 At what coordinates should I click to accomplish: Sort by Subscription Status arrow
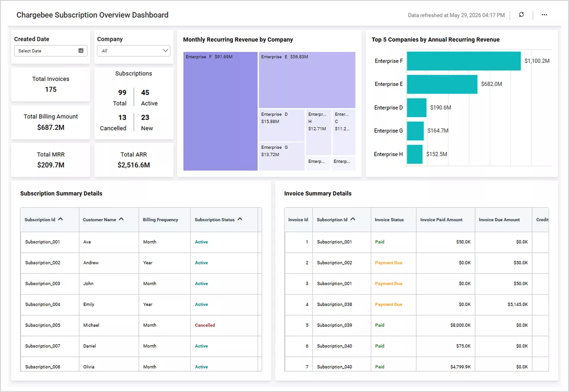[240, 219]
